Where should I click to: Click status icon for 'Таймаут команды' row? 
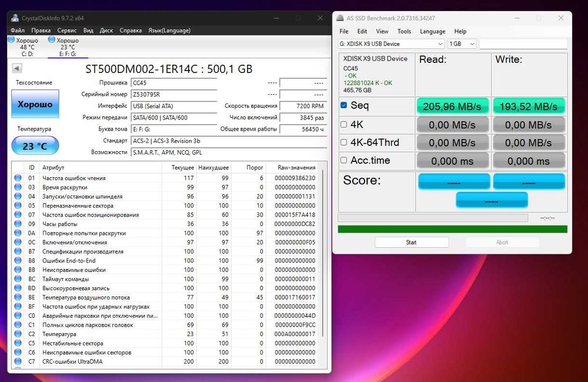[x=18, y=279]
